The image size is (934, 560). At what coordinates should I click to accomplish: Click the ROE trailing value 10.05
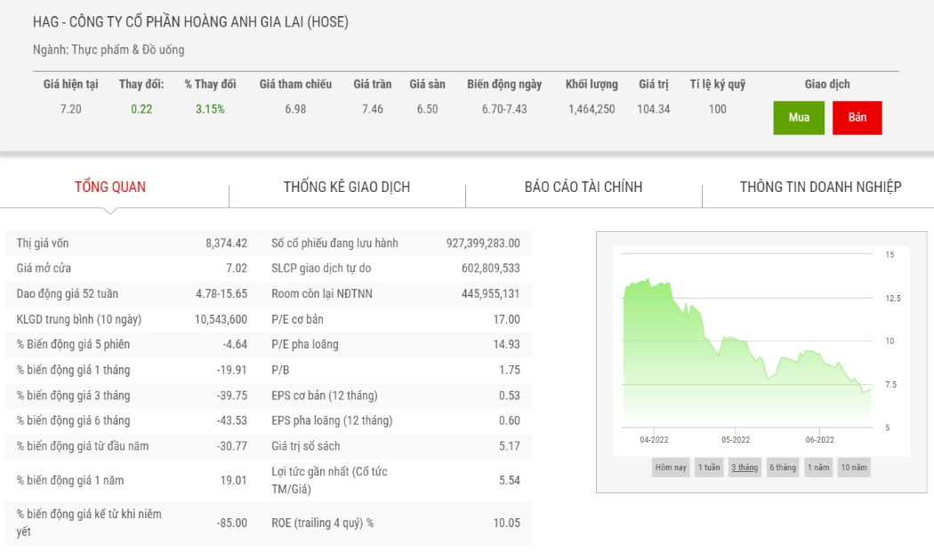coord(507,523)
